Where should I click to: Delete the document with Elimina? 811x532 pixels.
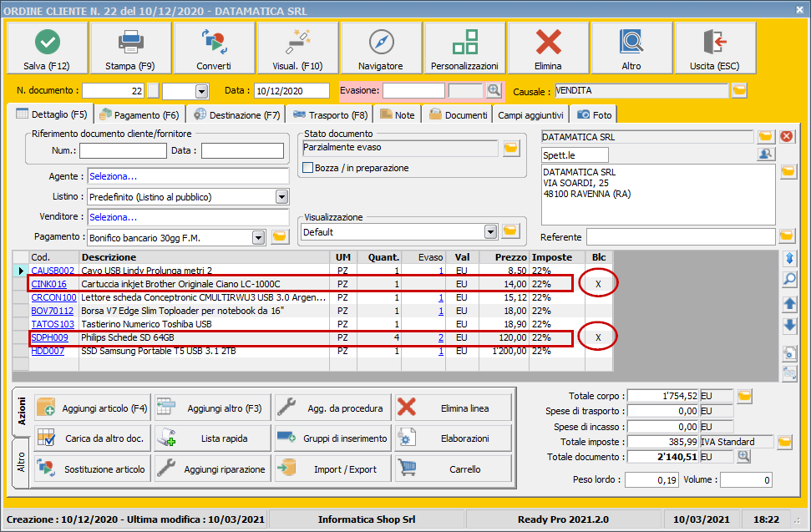coord(548,48)
